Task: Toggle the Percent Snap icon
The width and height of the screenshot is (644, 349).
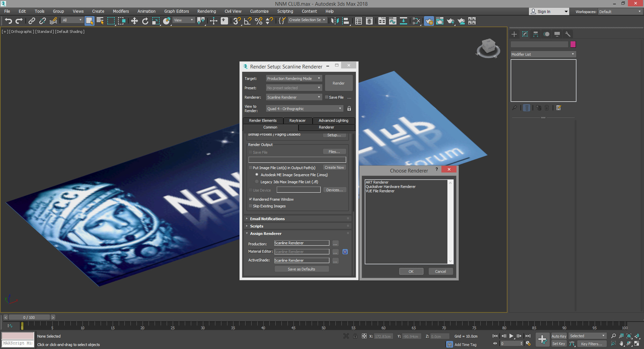Action: (259, 21)
